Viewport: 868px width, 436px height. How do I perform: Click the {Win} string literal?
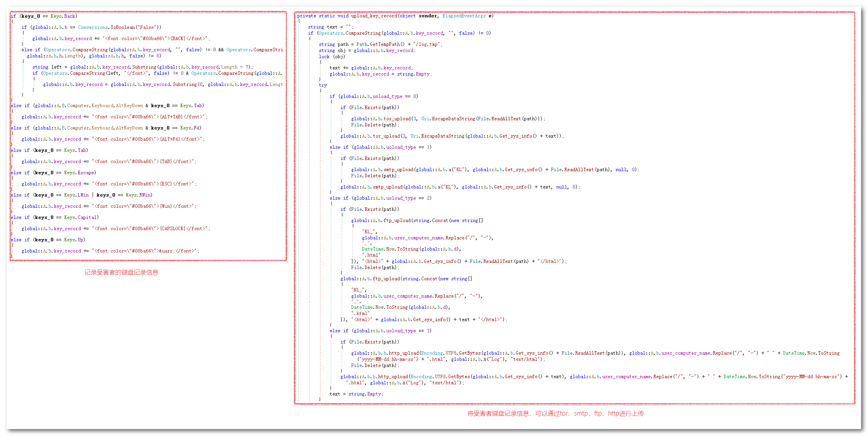[166, 206]
